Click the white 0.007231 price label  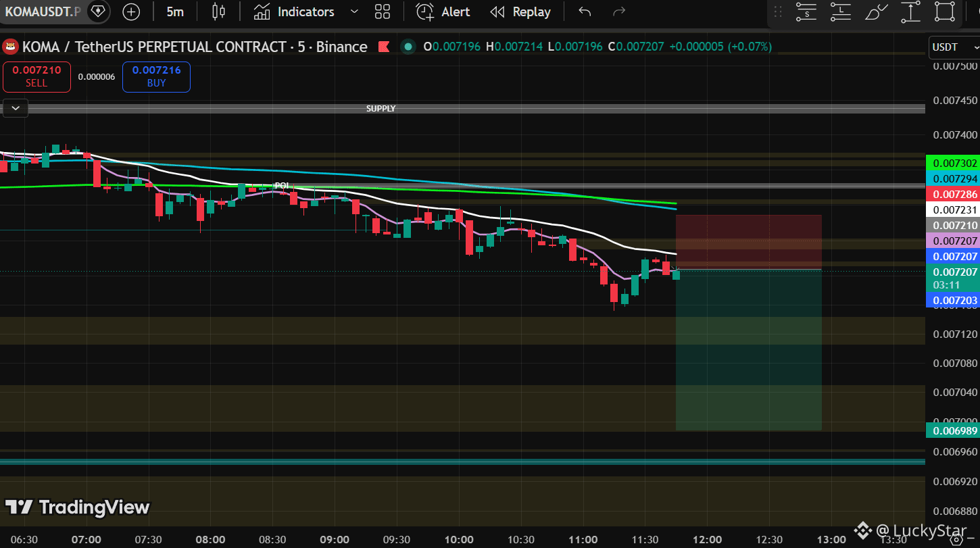click(x=954, y=210)
